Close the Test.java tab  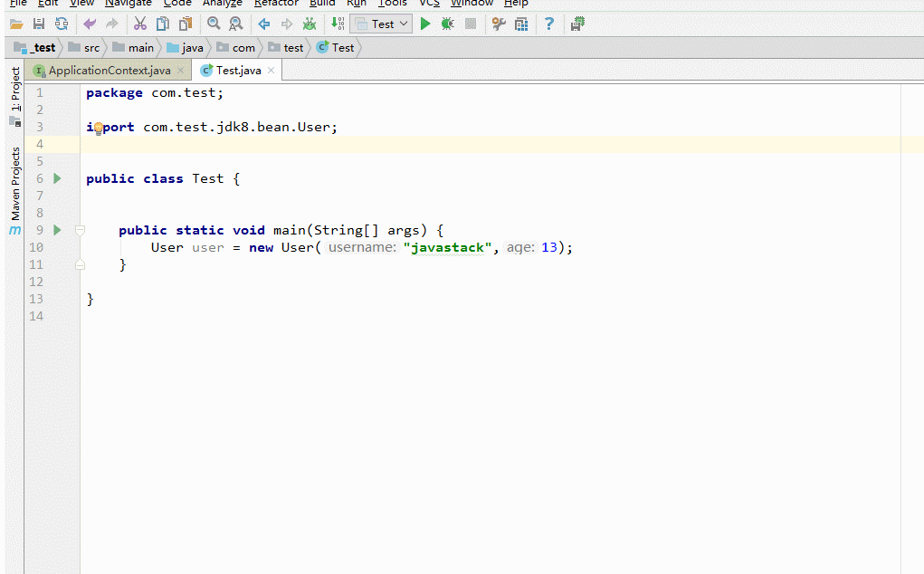[x=271, y=70]
